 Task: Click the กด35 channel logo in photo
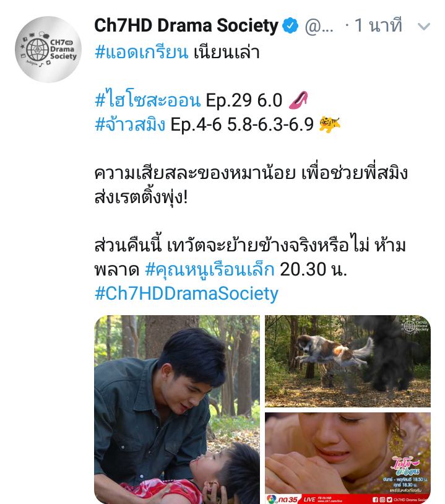tap(282, 499)
